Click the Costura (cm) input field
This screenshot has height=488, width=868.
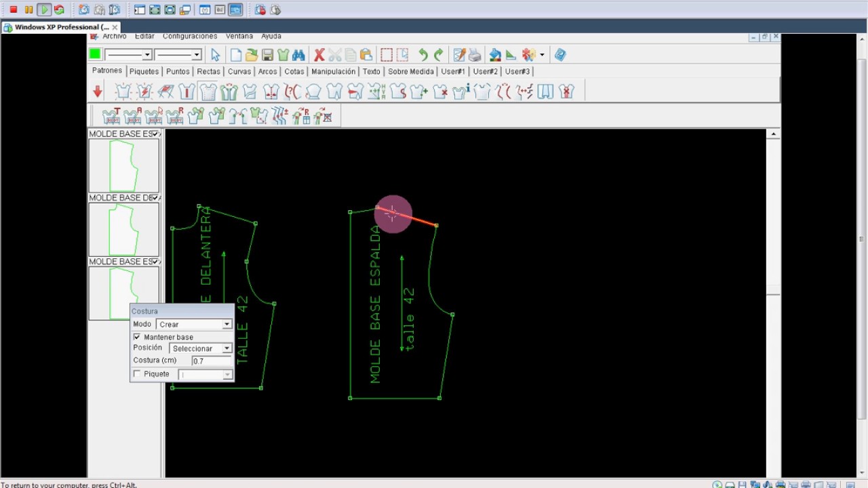(212, 361)
